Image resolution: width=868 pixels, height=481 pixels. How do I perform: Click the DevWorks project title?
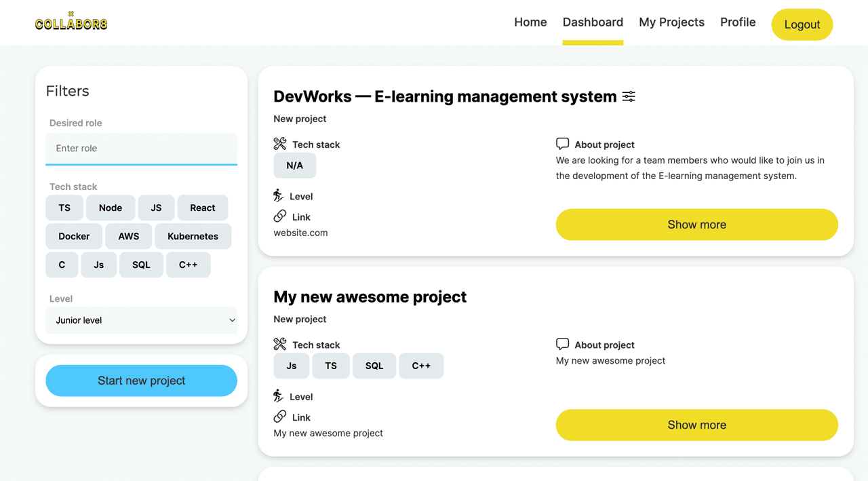coord(445,96)
